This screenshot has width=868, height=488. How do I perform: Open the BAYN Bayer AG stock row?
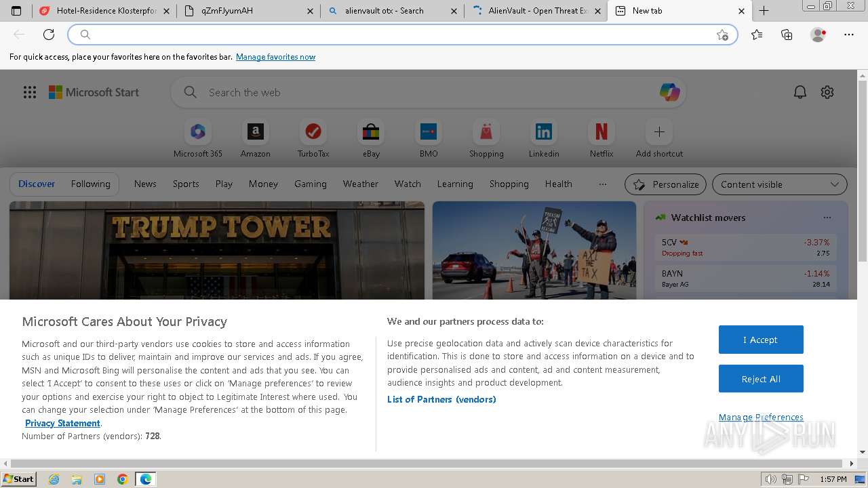(746, 279)
